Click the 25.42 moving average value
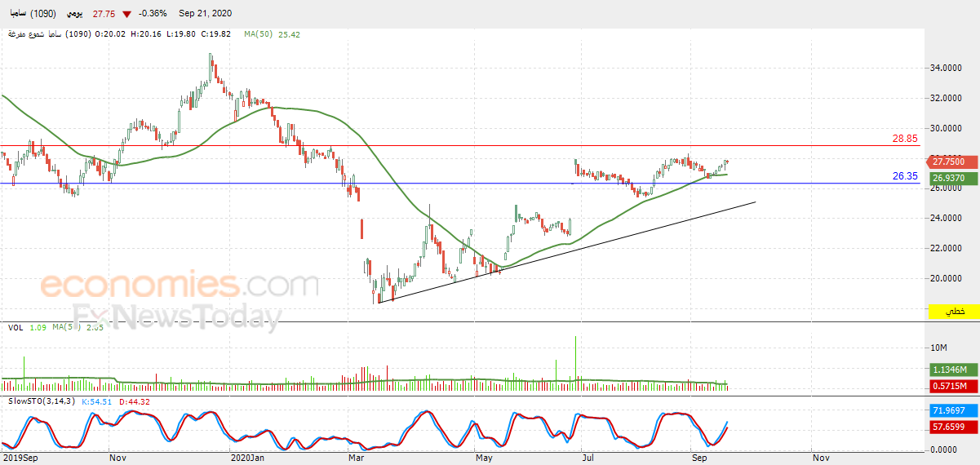This screenshot has height=465, width=980. click(x=289, y=34)
